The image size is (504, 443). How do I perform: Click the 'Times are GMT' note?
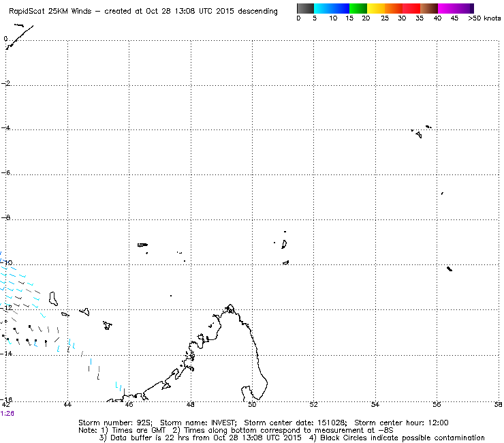pos(138,431)
